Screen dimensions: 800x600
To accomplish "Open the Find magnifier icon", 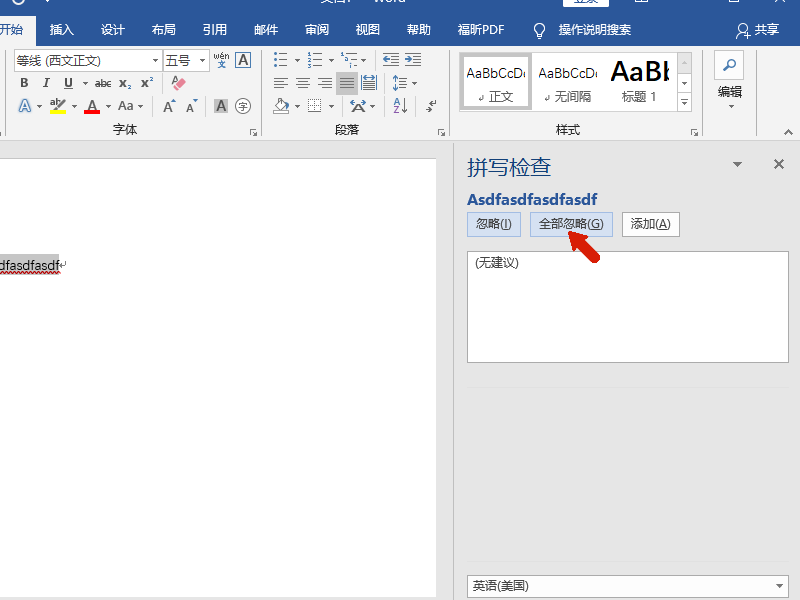I will [729, 65].
